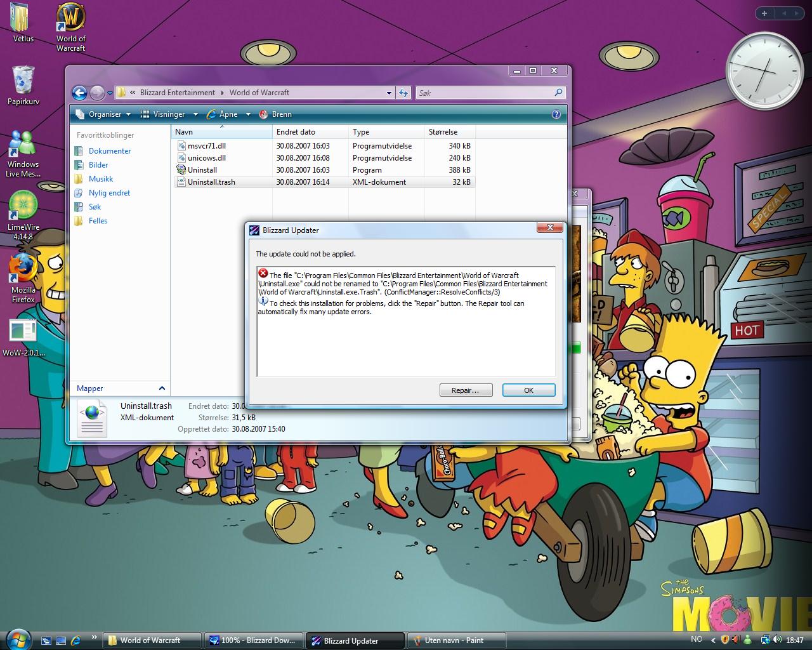This screenshot has width=812, height=650.
Task: Launch Windows Live Messenger shortcut
Action: point(23,145)
